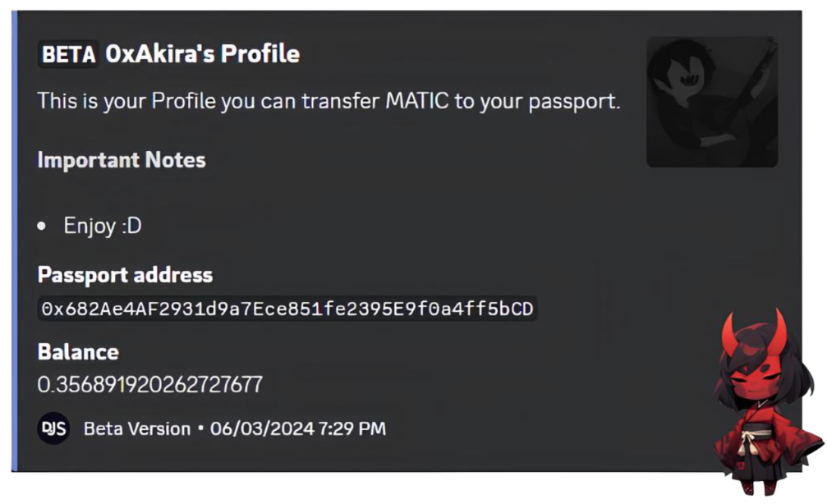Click the word MATIC in description

416,100
